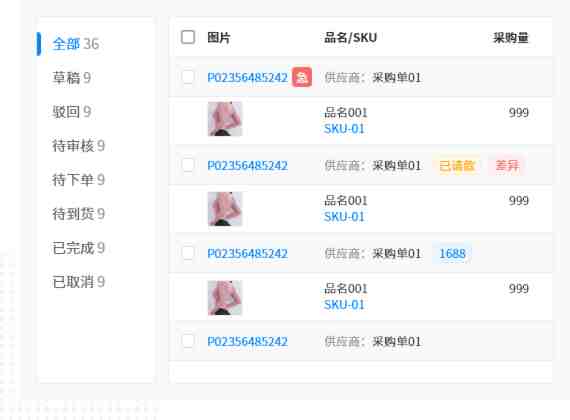570x420 pixels.
Task: Open the 待下单 tab
Action: (79, 180)
